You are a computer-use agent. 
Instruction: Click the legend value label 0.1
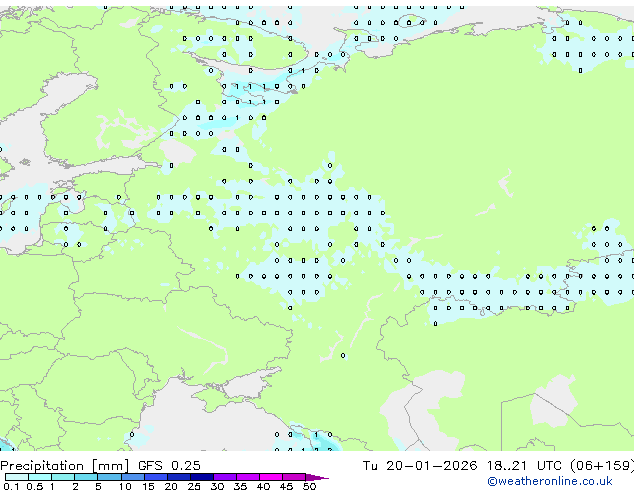pos(11,486)
